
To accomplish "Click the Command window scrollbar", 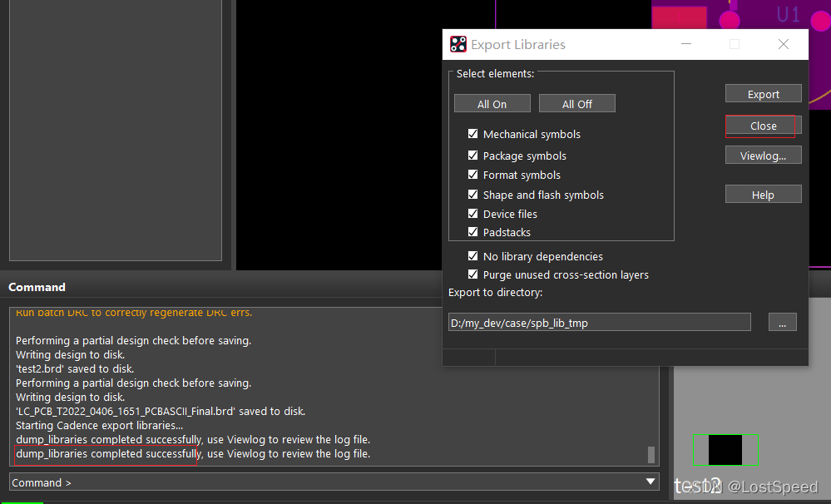I will [x=651, y=454].
